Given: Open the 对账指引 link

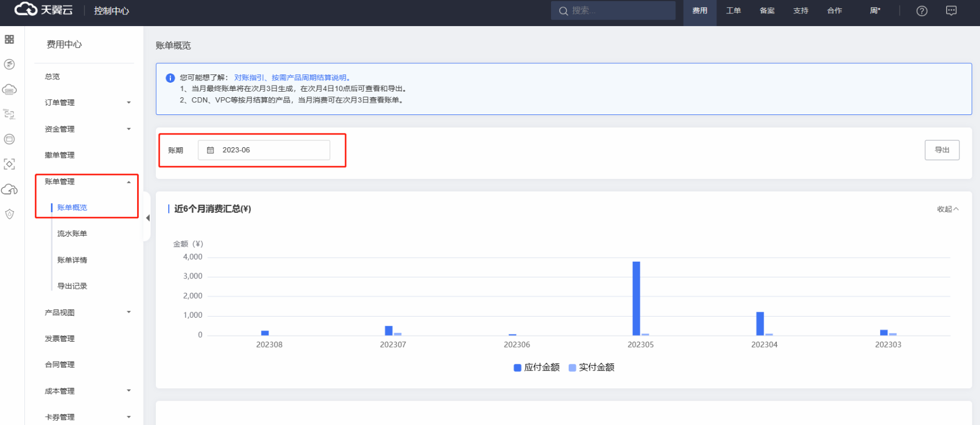Looking at the screenshot, I should (x=249, y=78).
